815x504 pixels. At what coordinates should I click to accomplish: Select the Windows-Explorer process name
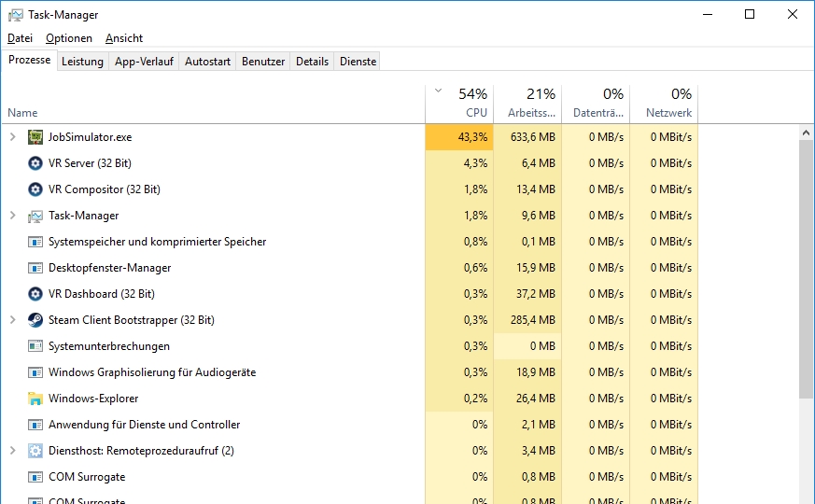point(93,399)
